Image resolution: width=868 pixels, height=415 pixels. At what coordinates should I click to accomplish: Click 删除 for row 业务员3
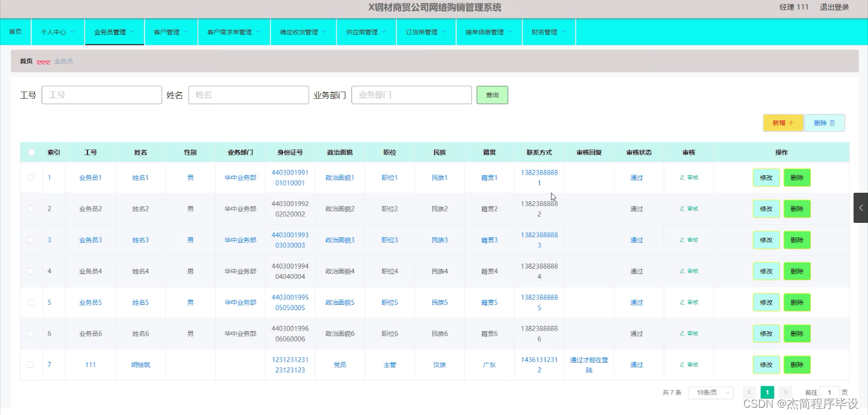click(x=797, y=240)
